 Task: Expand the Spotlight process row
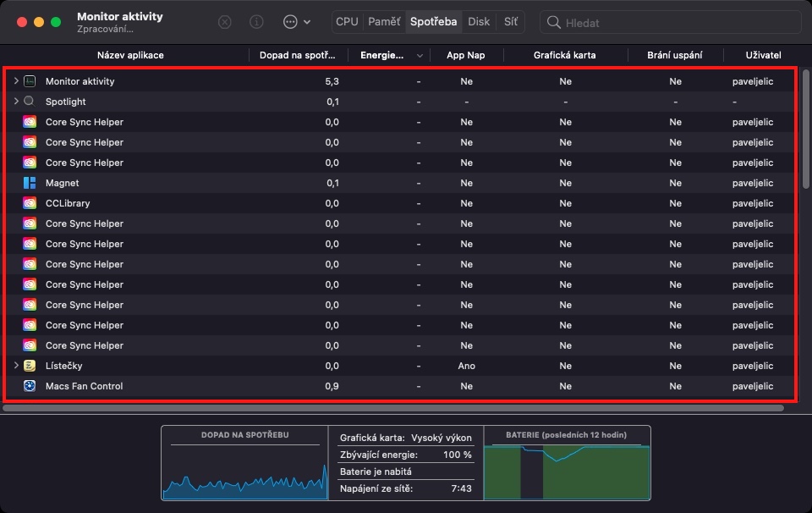click(16, 102)
